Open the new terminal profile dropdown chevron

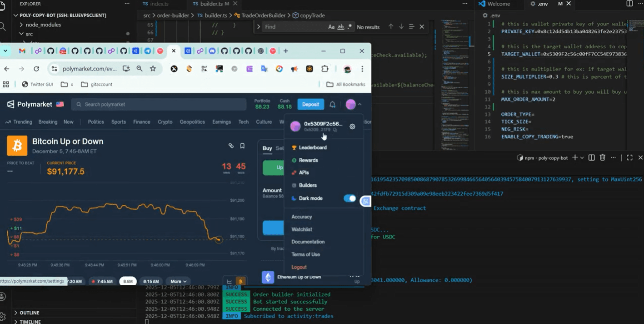point(582,157)
